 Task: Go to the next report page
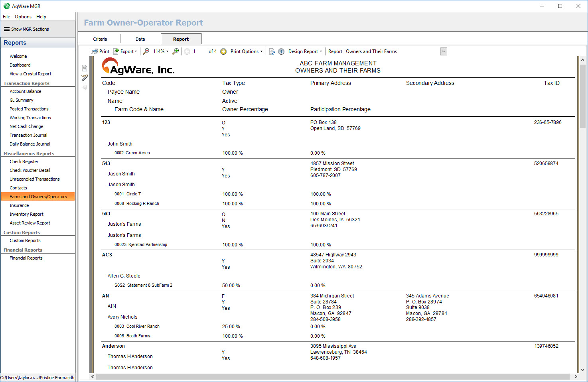click(223, 51)
